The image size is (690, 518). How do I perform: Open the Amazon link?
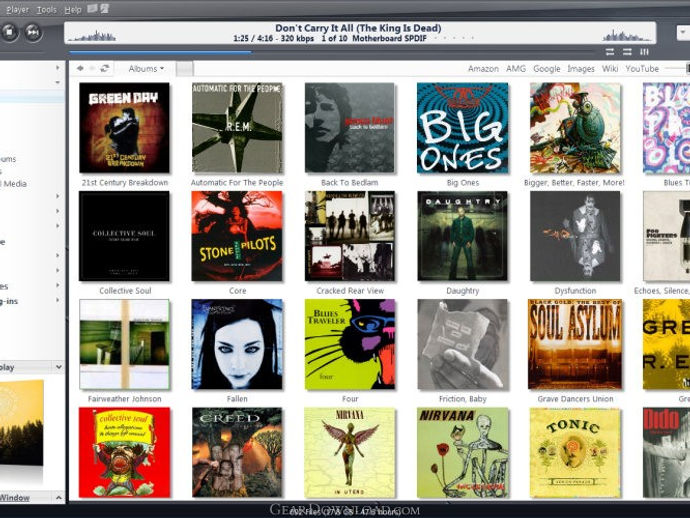(x=483, y=69)
